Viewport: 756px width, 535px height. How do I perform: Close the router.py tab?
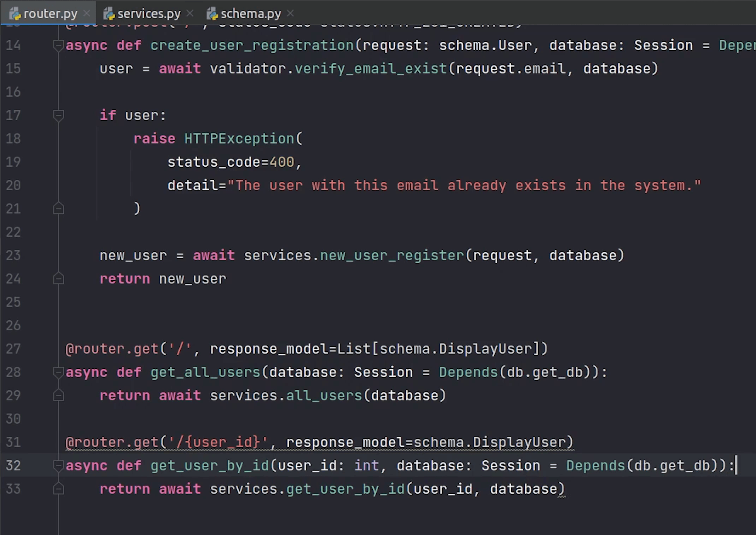click(87, 13)
